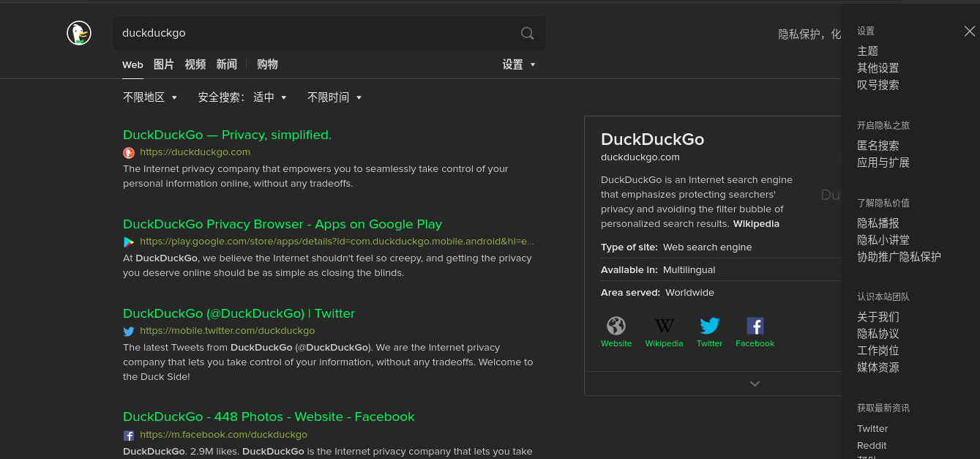Expand the info panel with the chevron
This screenshot has height=459, width=980.
coord(755,384)
